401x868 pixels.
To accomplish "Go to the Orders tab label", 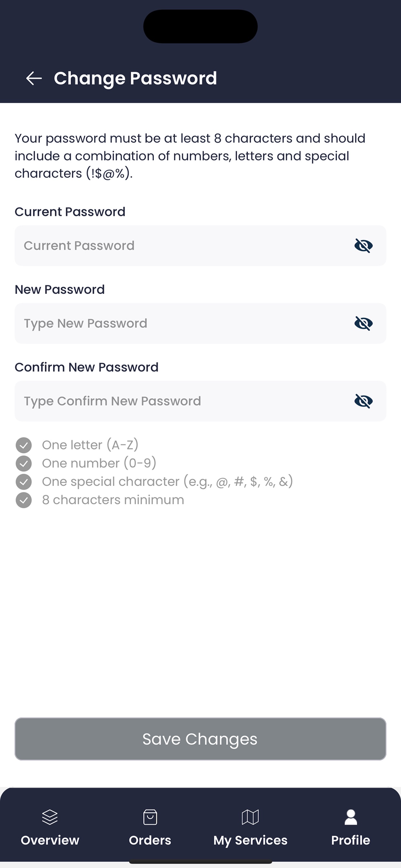I will click(150, 840).
